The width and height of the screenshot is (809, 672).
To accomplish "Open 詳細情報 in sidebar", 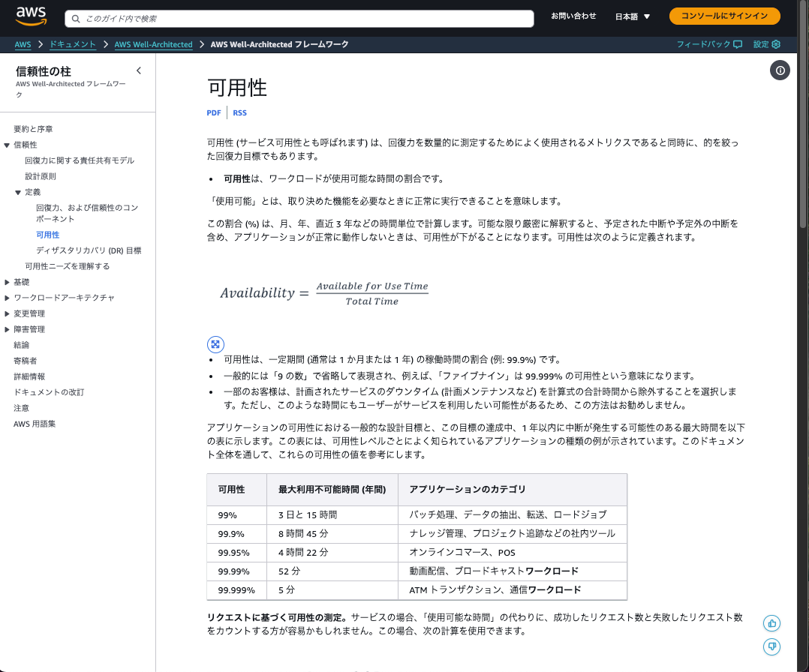I will (x=29, y=376).
